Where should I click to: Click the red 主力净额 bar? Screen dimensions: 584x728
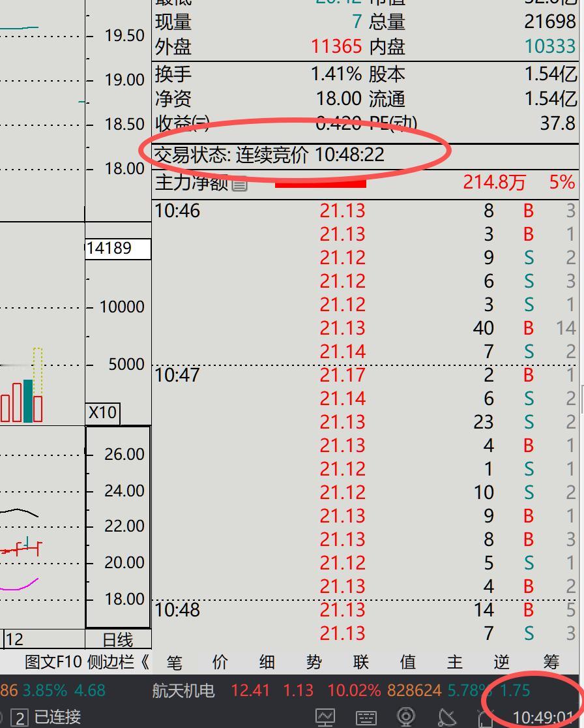[x=321, y=185]
